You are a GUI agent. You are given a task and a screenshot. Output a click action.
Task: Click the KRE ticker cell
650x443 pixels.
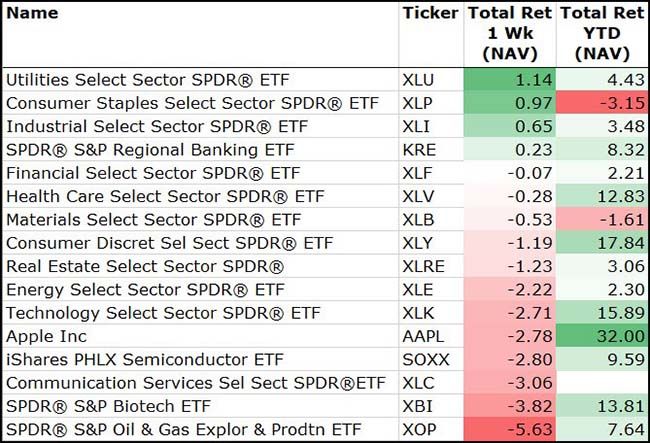420,149
